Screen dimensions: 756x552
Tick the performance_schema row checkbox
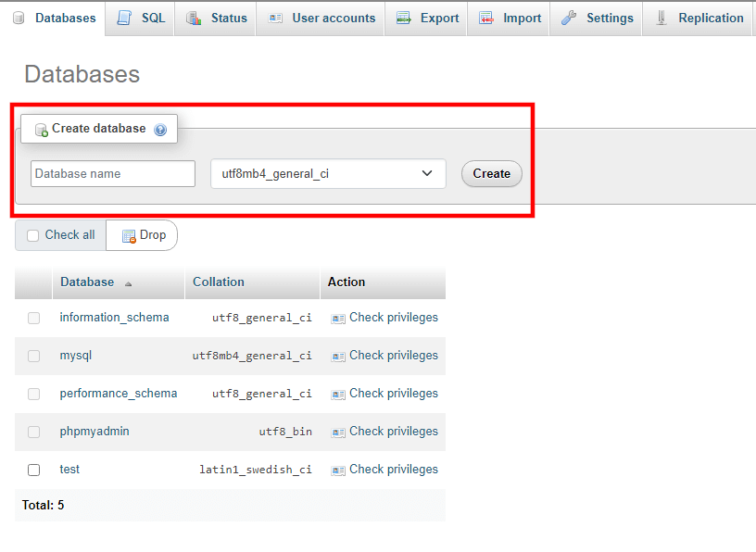33,395
